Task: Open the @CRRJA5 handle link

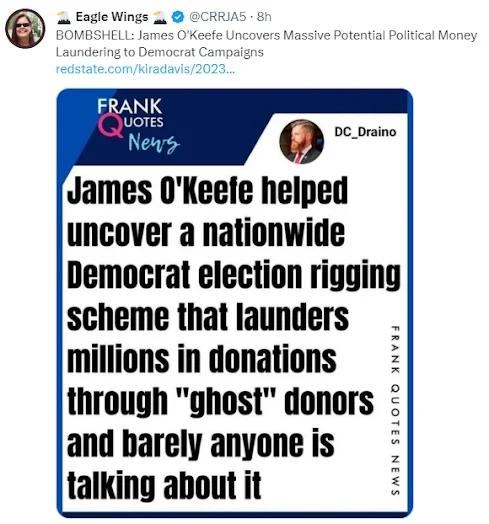Action: pos(218,17)
